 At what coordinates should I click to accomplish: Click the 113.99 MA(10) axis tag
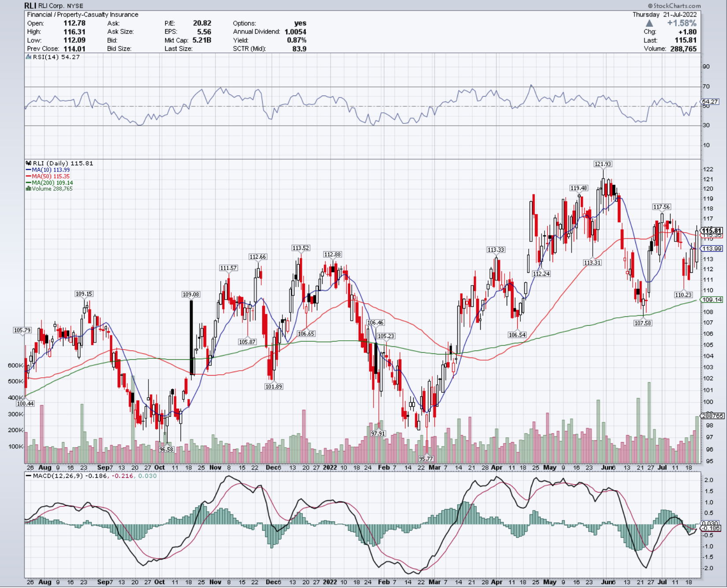coord(712,249)
